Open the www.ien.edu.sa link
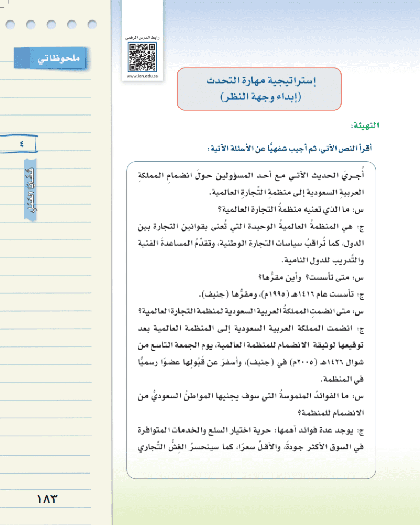The image size is (420, 525). pos(142,76)
